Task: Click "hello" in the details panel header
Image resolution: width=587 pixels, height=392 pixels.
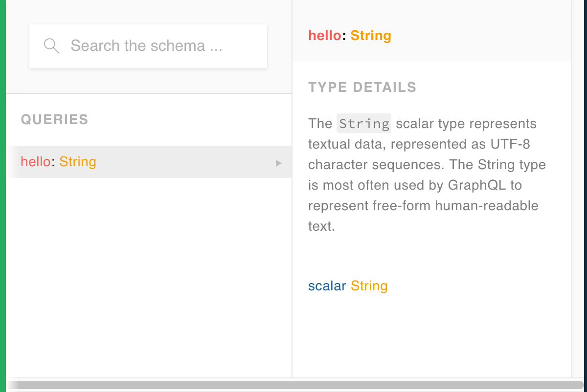Action: pos(325,36)
